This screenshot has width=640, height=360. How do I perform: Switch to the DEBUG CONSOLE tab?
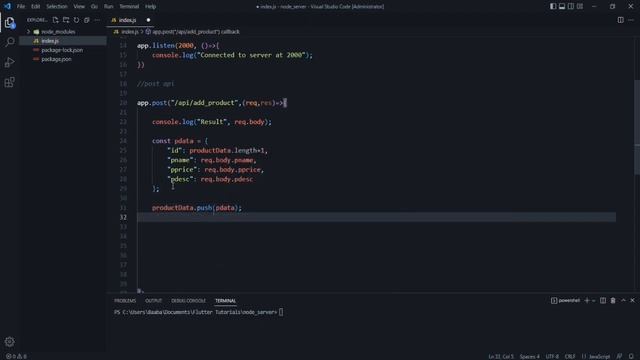pos(189,301)
